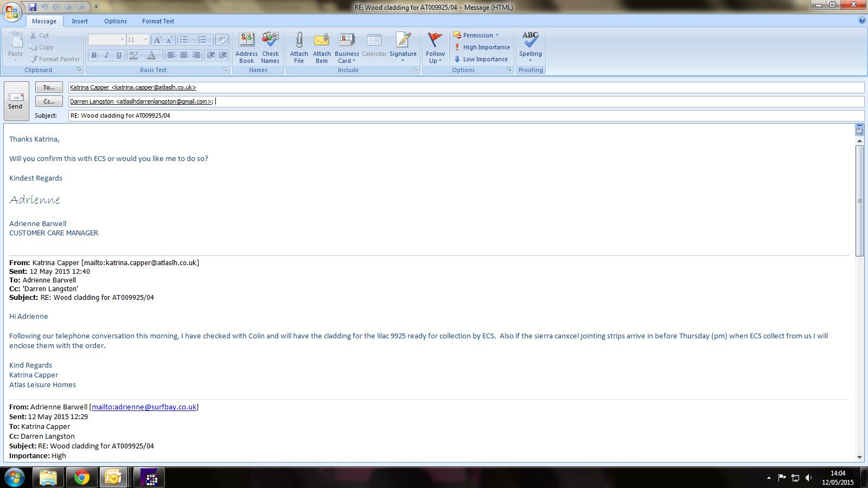
Task: Click the Check Names icon
Action: (270, 41)
